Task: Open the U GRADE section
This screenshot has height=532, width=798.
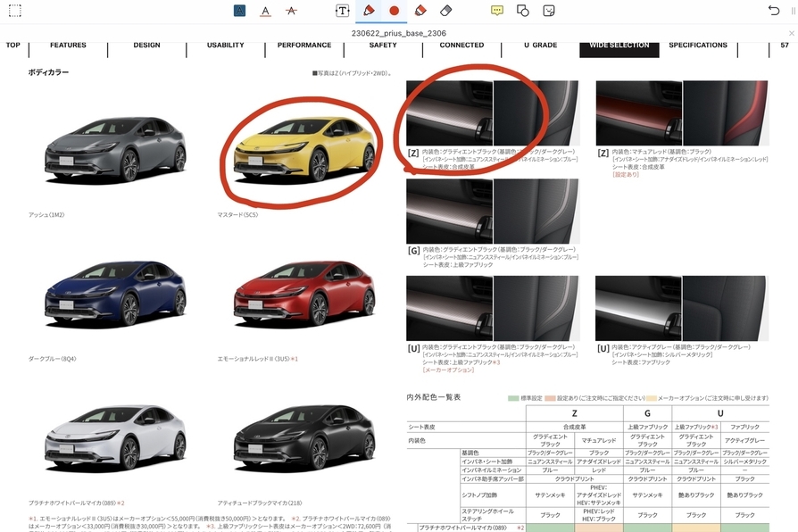Action: tap(539, 46)
